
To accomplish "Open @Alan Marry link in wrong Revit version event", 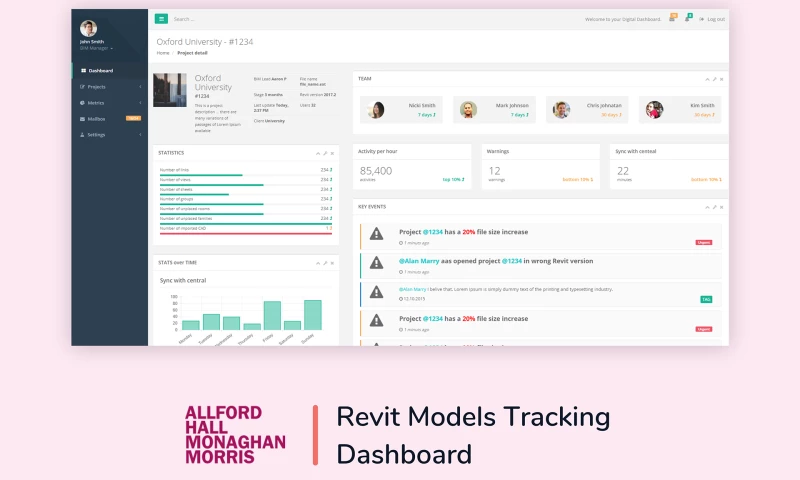I will (419, 261).
